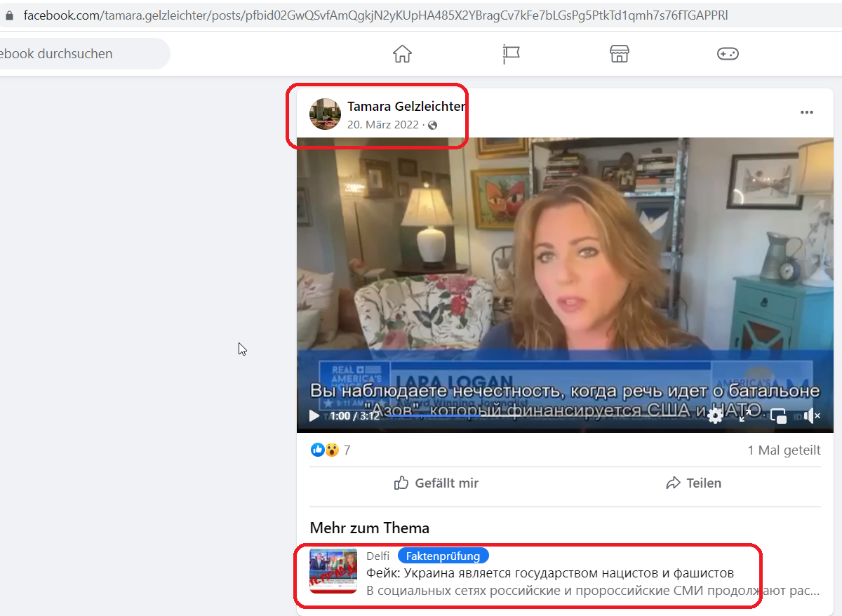Click the 'Mehr zum Thema' heading
This screenshot has height=616, width=842.
(x=370, y=528)
